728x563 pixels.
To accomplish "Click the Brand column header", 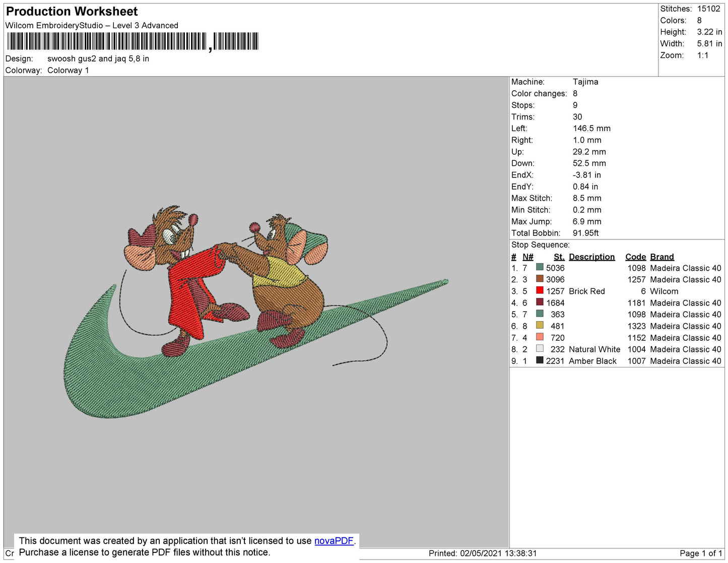I will (661, 257).
